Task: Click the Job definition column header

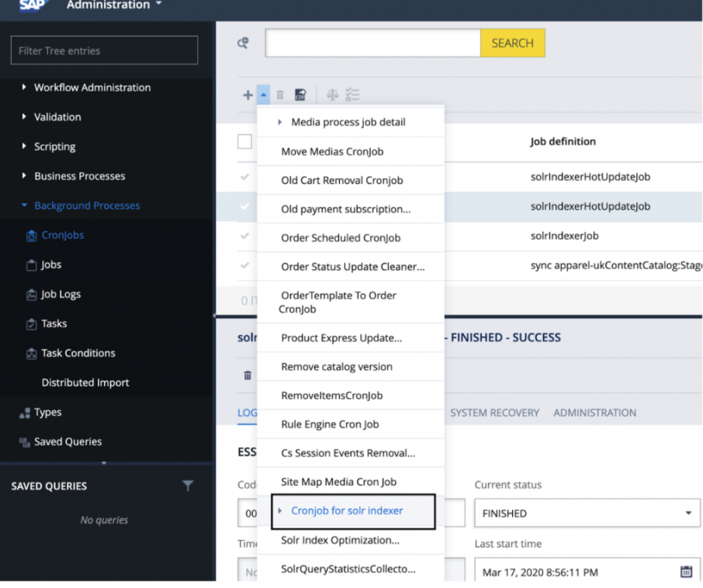Action: point(563,142)
